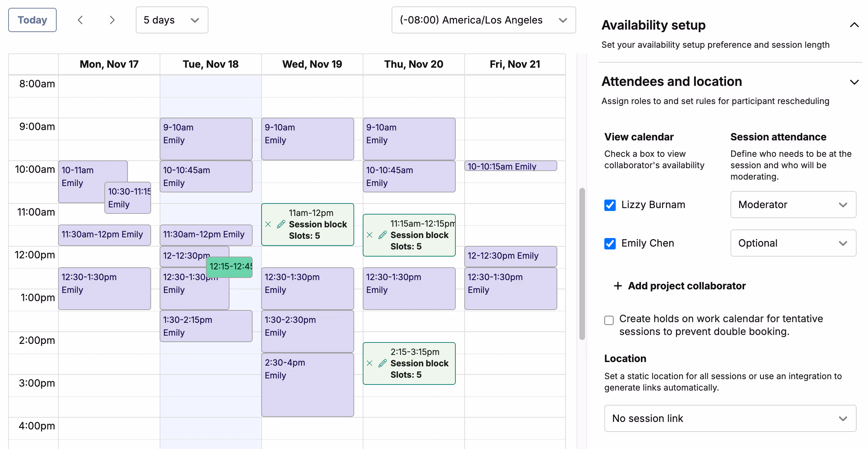The image size is (868, 449).
Task: Expand the Availability setup section
Action: tap(854, 25)
